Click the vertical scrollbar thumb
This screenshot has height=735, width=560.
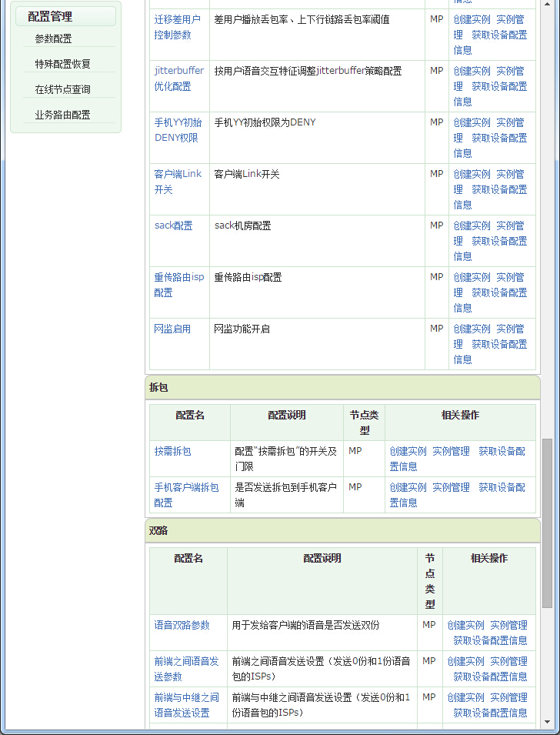pyautogui.click(x=547, y=523)
